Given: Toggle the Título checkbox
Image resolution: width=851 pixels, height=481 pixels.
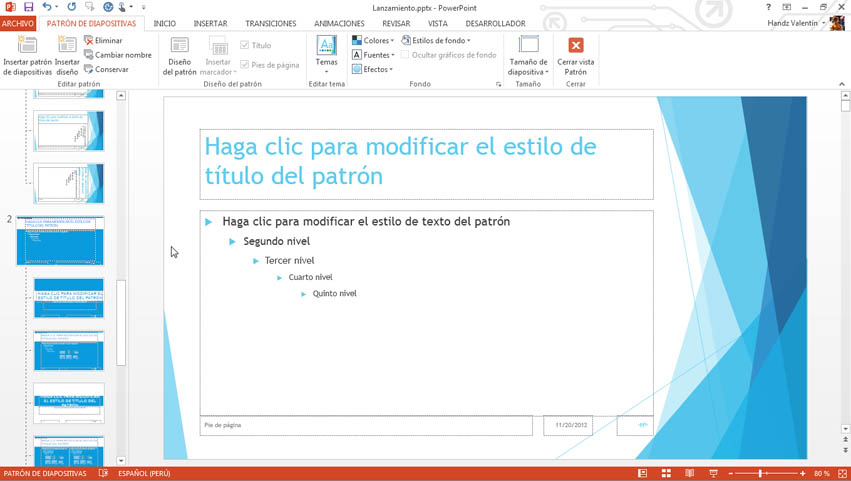Looking at the screenshot, I should point(245,45).
